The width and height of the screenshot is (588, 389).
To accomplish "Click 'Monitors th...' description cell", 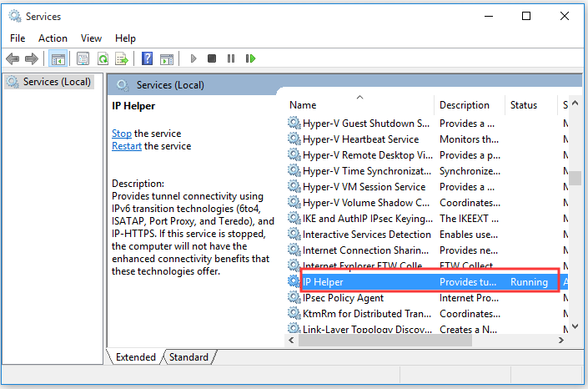I will (x=469, y=139).
